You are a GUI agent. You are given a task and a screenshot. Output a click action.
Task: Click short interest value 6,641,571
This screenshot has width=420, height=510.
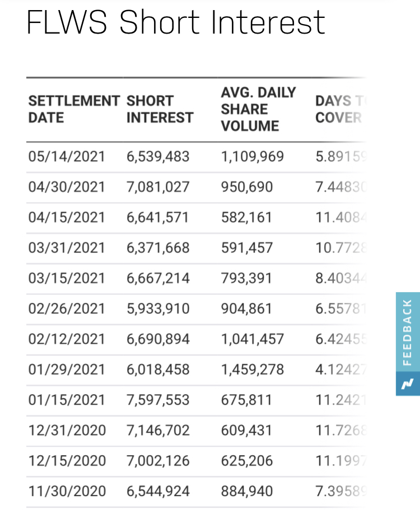tap(158, 217)
